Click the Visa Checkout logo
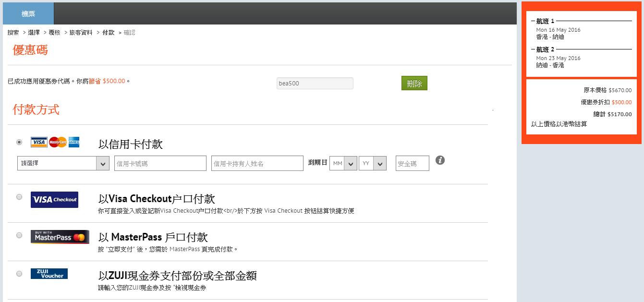This screenshot has height=302, width=644. 54,200
